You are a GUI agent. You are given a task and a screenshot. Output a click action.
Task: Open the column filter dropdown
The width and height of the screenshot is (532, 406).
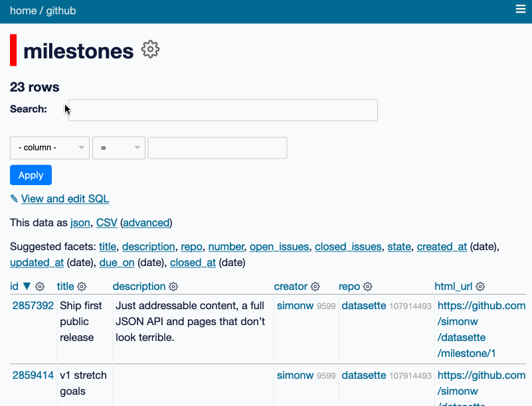50,148
